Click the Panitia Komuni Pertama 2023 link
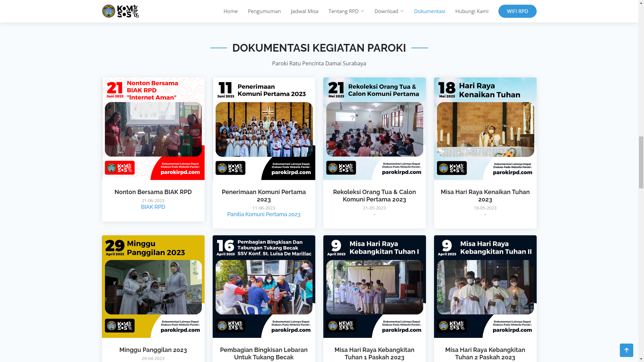This screenshot has height=362, width=644. coord(264,215)
